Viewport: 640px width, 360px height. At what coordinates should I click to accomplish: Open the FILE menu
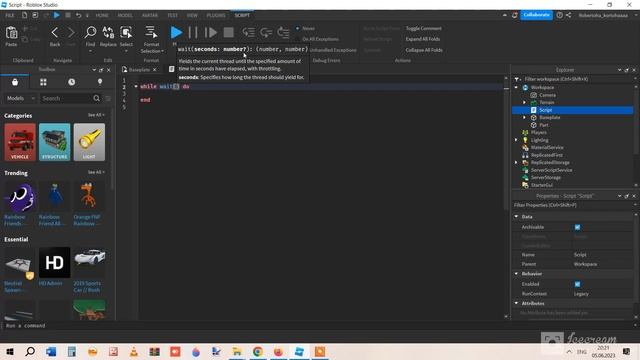[x=10, y=15]
